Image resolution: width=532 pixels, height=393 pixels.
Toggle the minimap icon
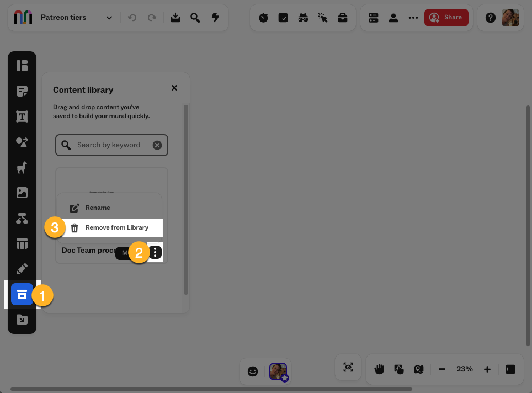click(419, 369)
